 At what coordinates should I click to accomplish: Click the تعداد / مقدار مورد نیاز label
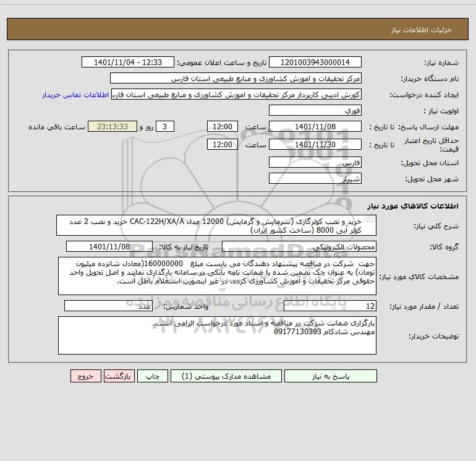coord(424,307)
